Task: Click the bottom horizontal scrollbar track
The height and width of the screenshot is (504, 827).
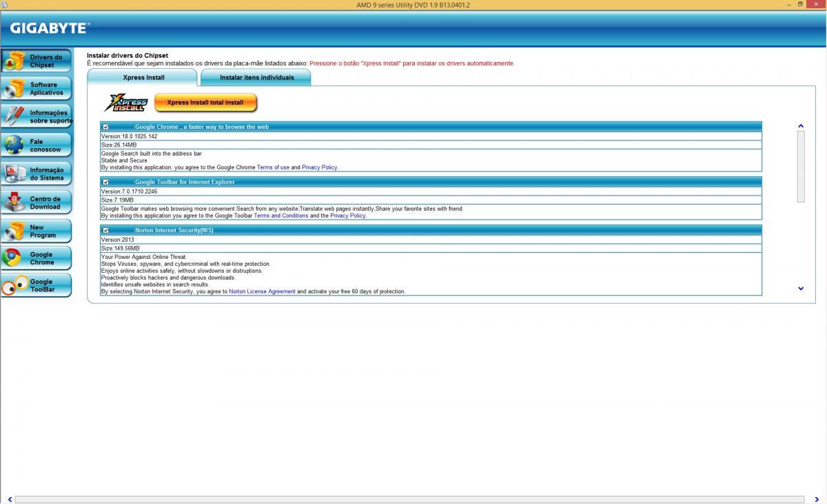Action: [x=409, y=500]
